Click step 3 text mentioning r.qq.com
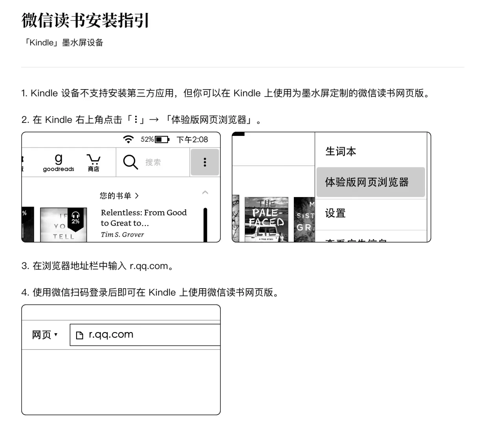This screenshot has width=504, height=424. [97, 266]
